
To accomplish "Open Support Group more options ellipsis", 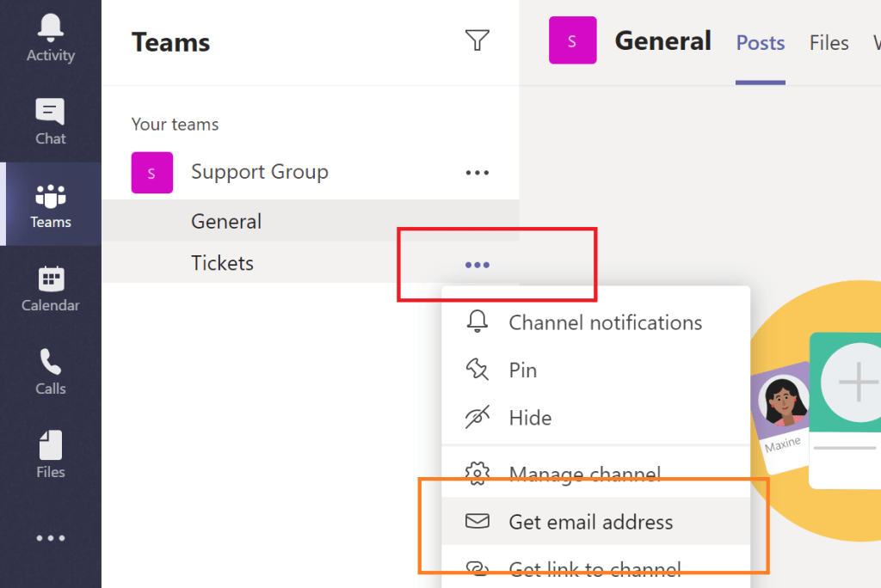I will coord(477,173).
